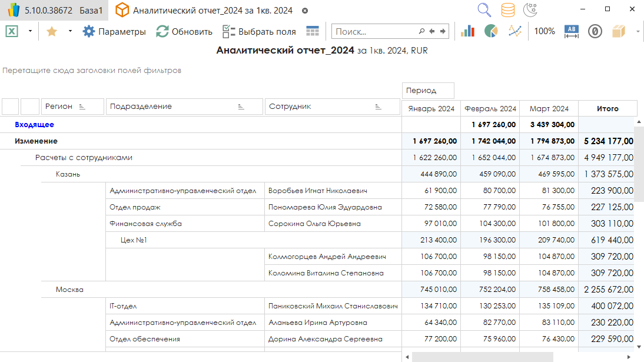Image resolution: width=644 pixels, height=362 pixels.
Task: Toggle the zero values display icon
Action: point(595,31)
